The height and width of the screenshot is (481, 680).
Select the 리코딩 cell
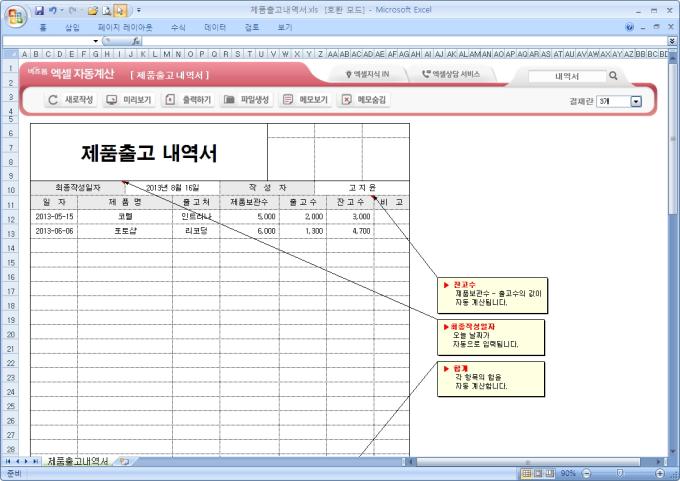196,231
